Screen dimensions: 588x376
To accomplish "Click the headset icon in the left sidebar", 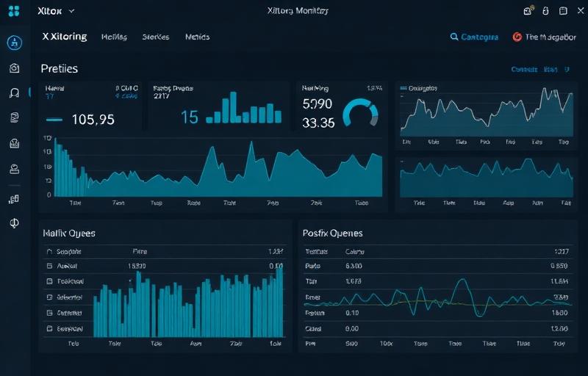I will pos(14,93).
